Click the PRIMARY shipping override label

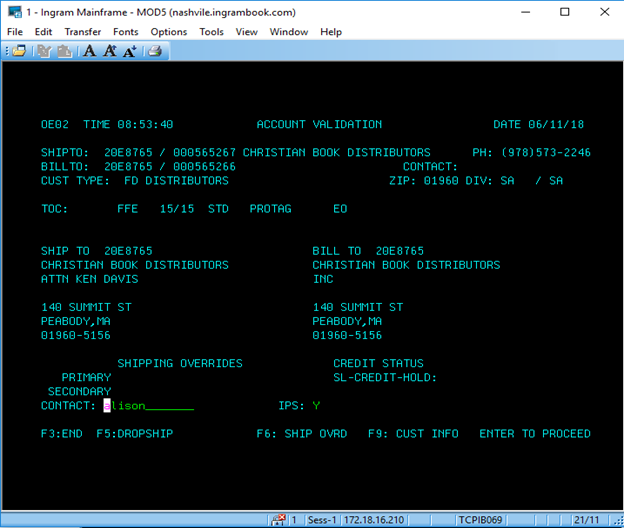click(x=86, y=377)
